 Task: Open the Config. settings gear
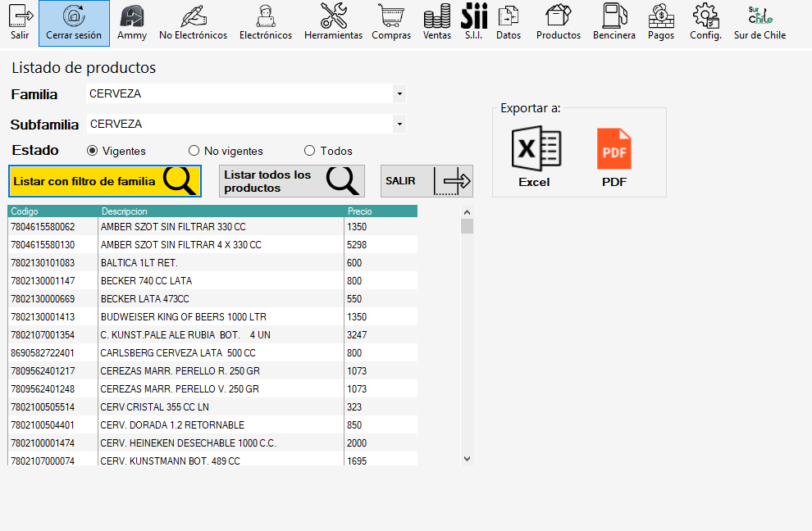click(x=706, y=23)
